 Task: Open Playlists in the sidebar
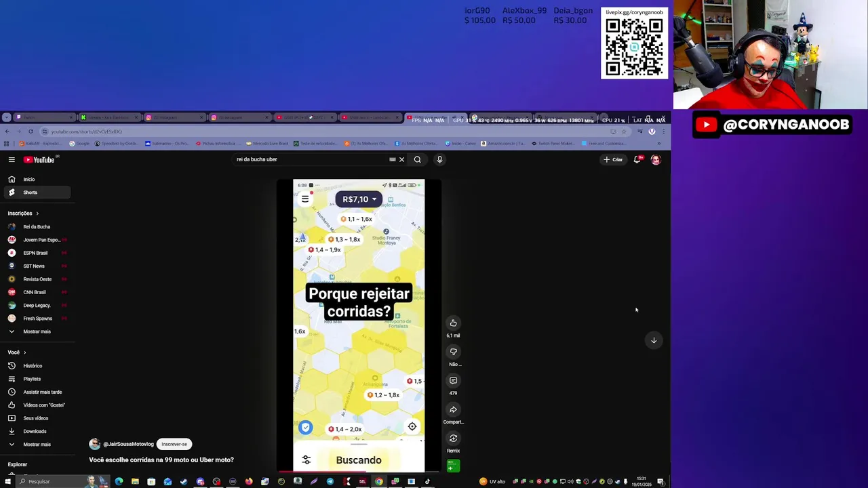point(37,379)
